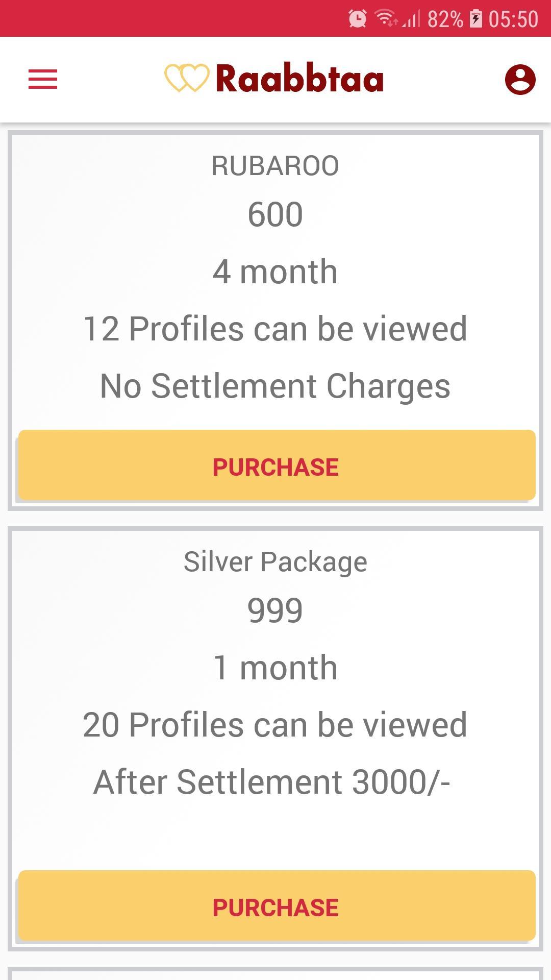Tap the battery charging indicator icon
Image resolution: width=551 pixels, height=980 pixels.
click(475, 19)
